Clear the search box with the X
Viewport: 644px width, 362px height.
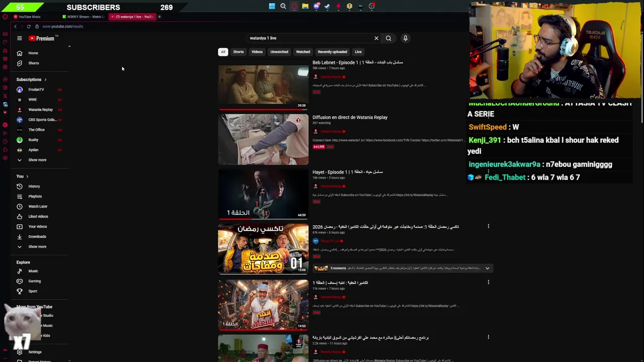[376, 38]
